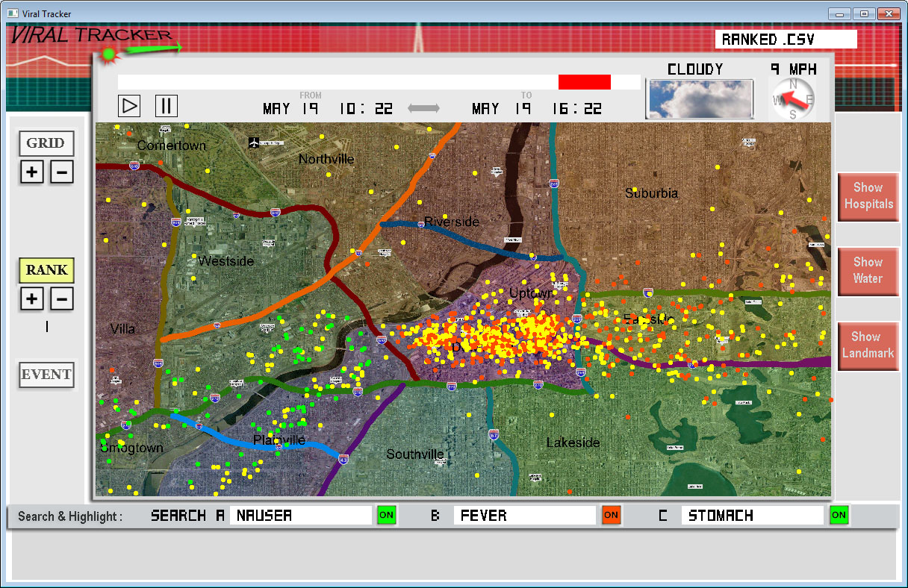Pause the timeline playback
The height and width of the screenshot is (588, 908).
167,106
